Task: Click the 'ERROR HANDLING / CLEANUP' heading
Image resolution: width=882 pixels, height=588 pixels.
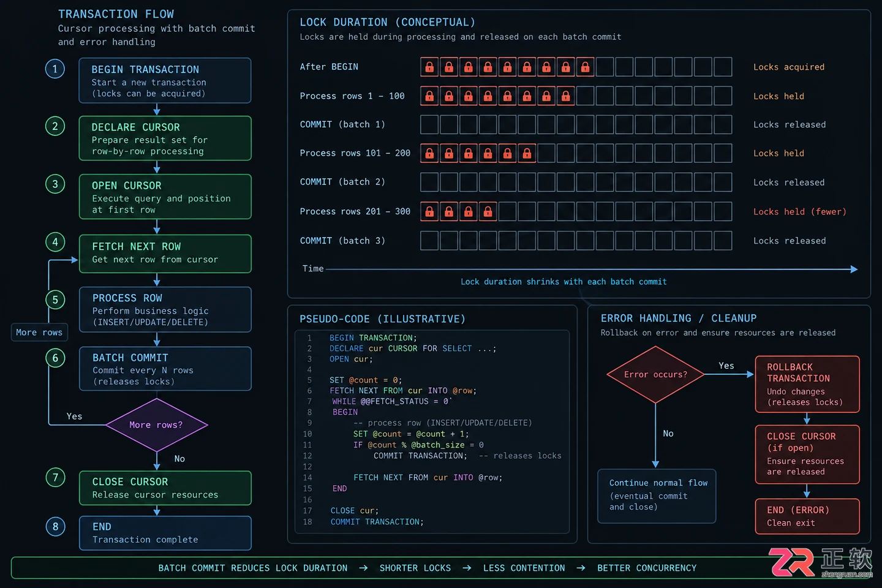Action: point(679,318)
